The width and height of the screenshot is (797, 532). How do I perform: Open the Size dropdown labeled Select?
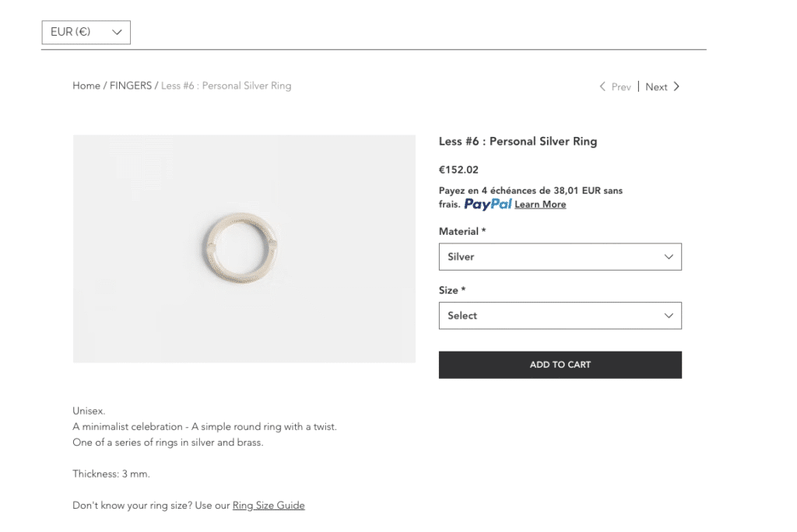pyautogui.click(x=560, y=315)
